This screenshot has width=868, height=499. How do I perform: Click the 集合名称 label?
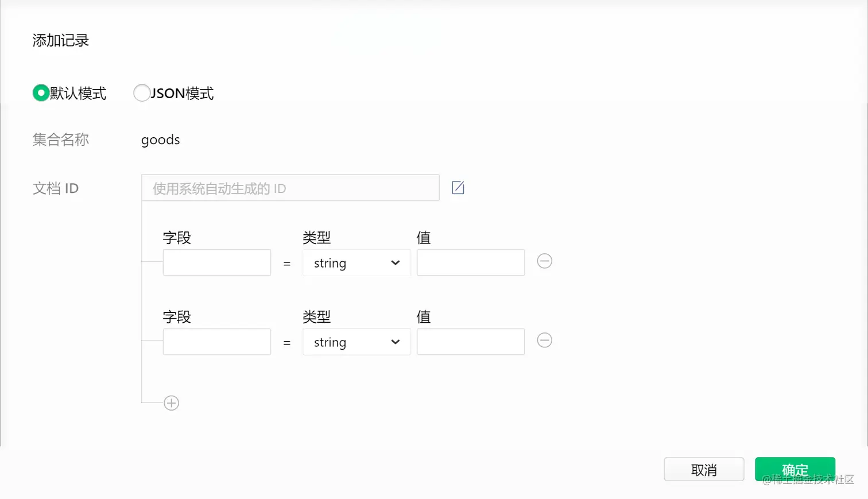[61, 140]
